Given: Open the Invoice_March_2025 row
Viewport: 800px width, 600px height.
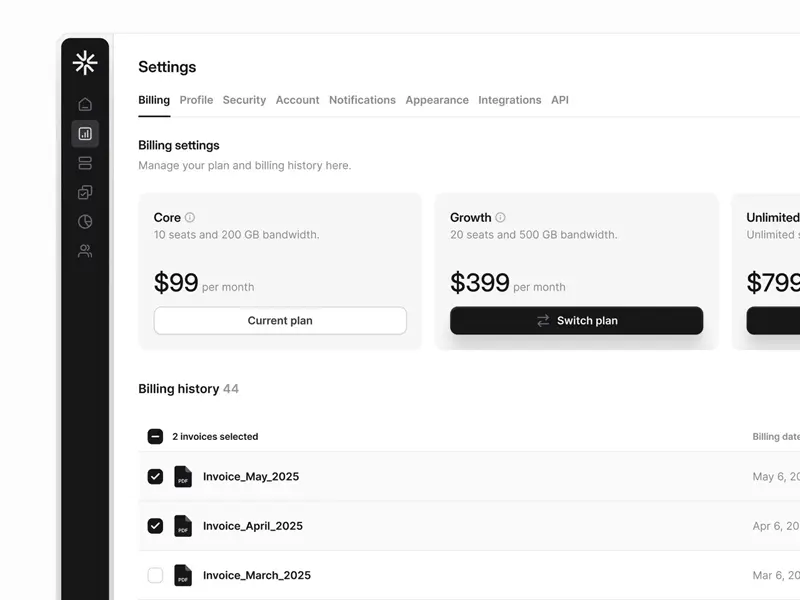Looking at the screenshot, I should 255,576.
